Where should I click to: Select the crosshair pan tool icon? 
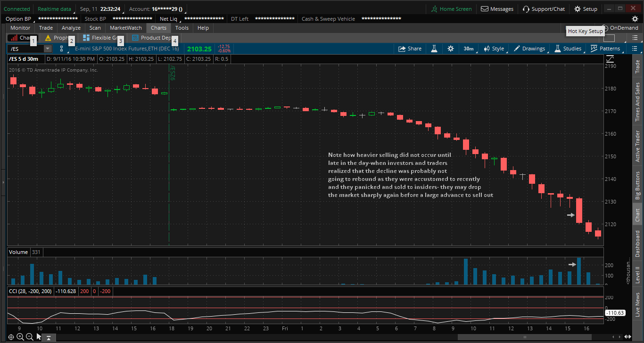coord(11,337)
